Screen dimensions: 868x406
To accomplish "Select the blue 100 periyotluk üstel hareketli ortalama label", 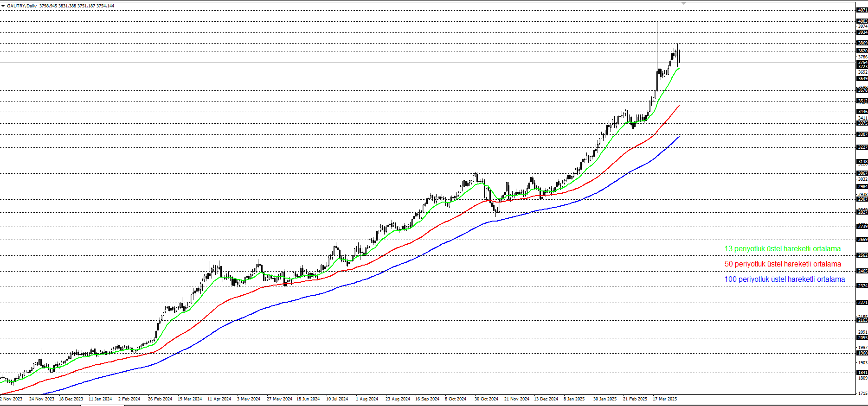I will pos(784,279).
